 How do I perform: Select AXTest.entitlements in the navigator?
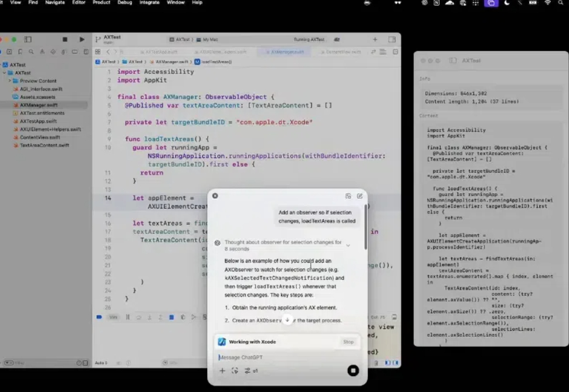(x=42, y=113)
